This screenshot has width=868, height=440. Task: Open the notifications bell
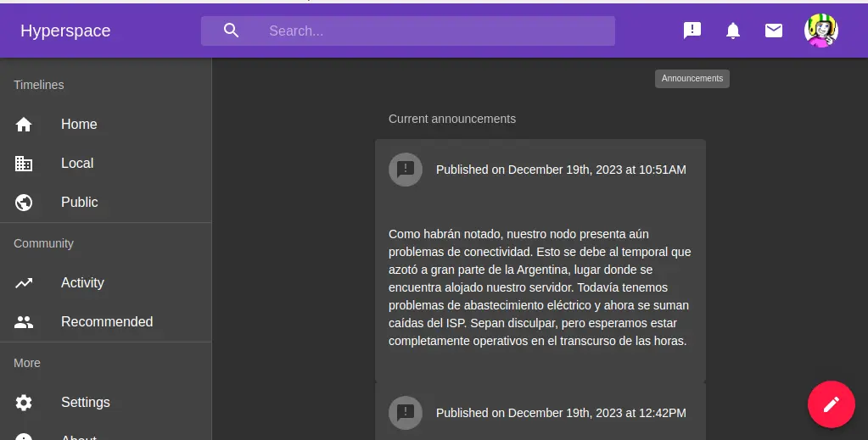733,31
